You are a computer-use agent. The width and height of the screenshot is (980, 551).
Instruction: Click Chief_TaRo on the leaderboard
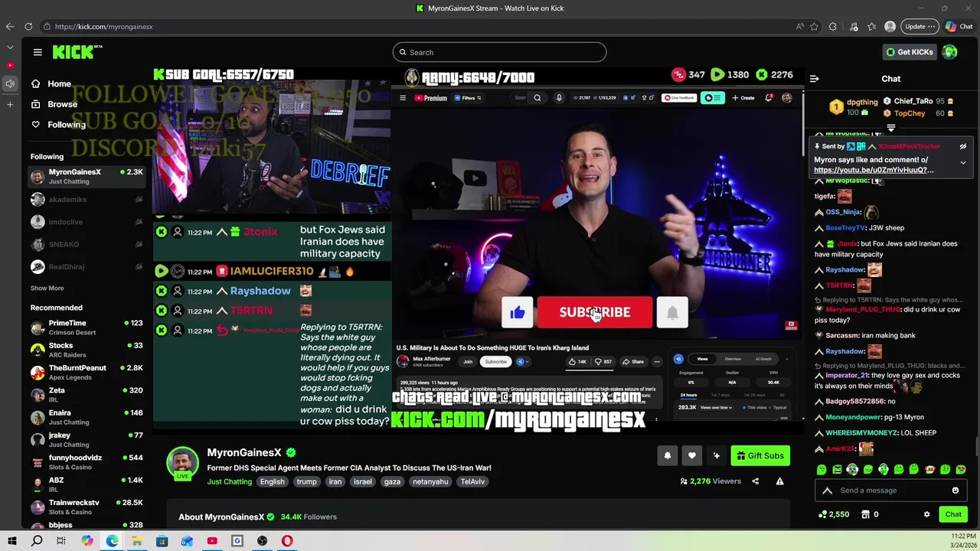(x=913, y=101)
